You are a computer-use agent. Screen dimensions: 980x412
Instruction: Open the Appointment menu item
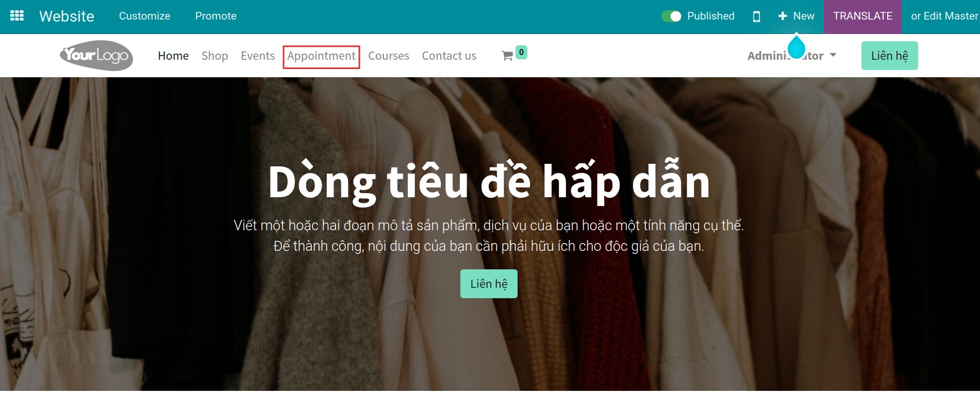(x=321, y=56)
